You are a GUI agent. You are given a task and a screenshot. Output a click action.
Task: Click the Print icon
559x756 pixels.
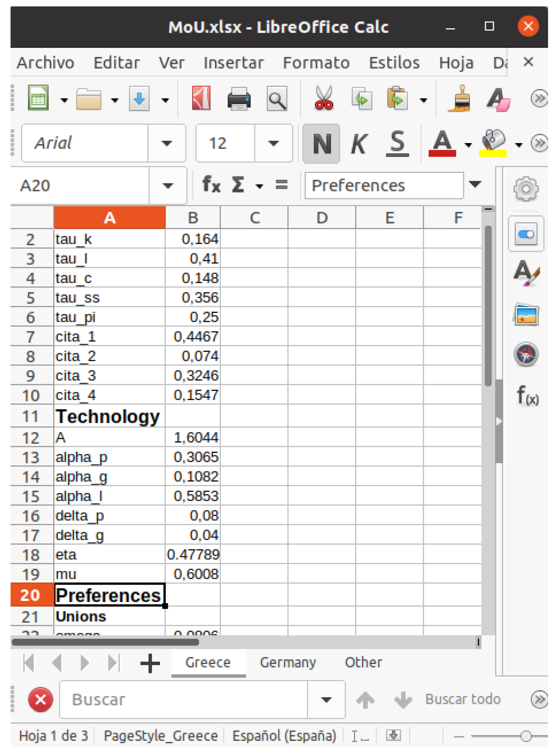click(239, 99)
